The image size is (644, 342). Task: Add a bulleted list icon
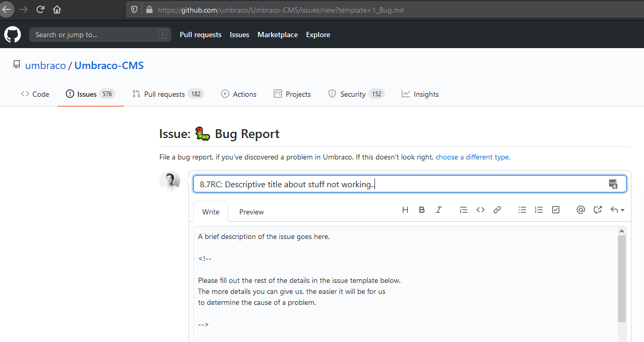click(x=522, y=210)
